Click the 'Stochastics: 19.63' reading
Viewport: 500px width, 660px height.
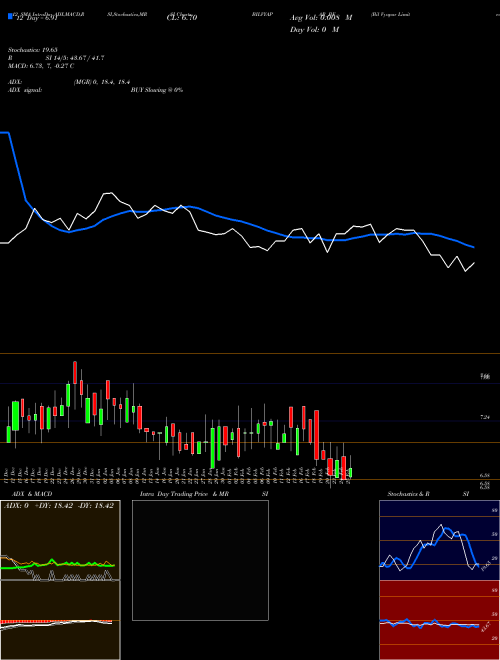tap(32, 50)
